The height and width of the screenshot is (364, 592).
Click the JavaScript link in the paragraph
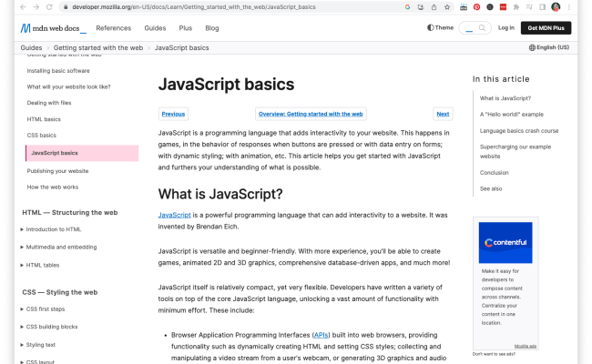click(x=175, y=215)
